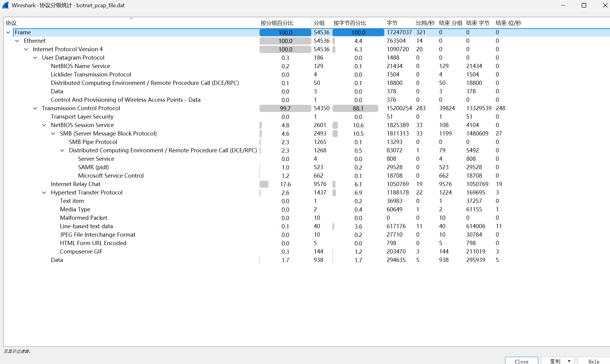Collapse Internet Protocol Version 4 node
The width and height of the screenshot is (610, 364).
pos(26,49)
